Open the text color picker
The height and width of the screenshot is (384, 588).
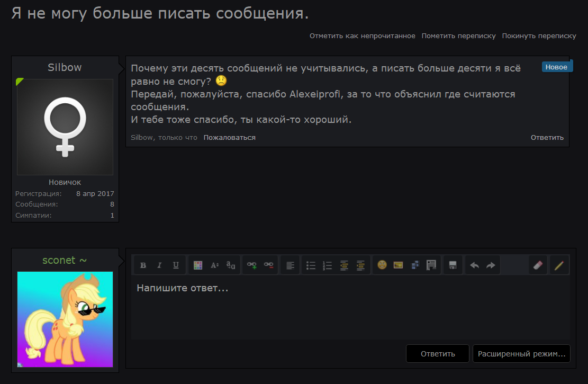(x=198, y=265)
